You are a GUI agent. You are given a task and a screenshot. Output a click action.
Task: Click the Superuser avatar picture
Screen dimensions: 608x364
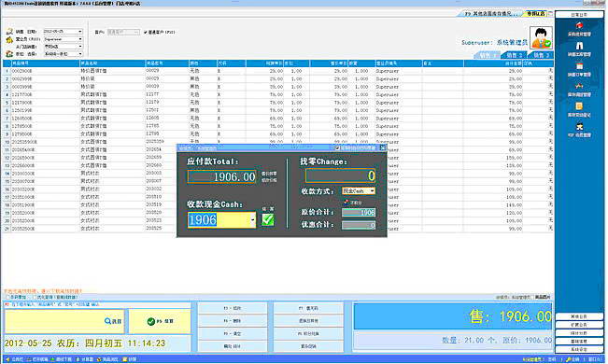click(541, 37)
